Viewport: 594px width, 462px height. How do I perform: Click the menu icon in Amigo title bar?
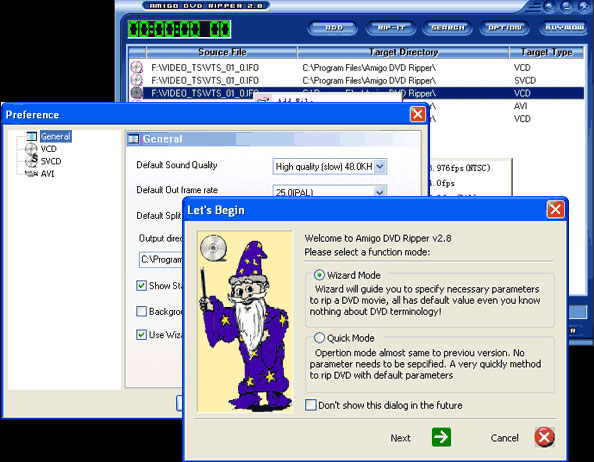point(535,6)
